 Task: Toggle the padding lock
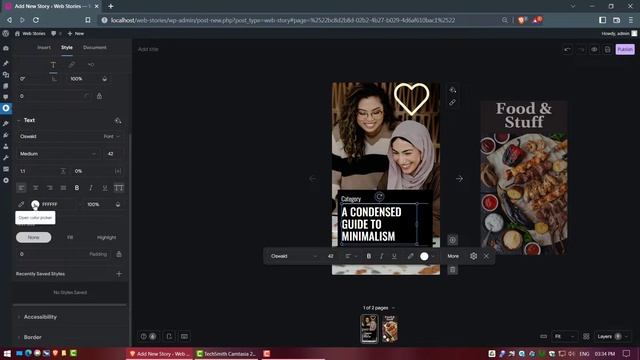pos(119,254)
